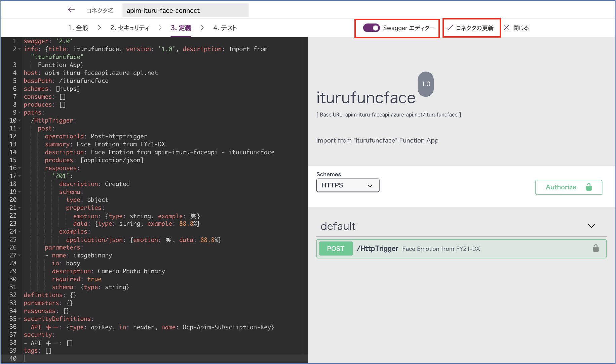Image resolution: width=616 pixels, height=364 pixels.
Task: Click the back arrow beside コネクタ名
Action: click(71, 10)
